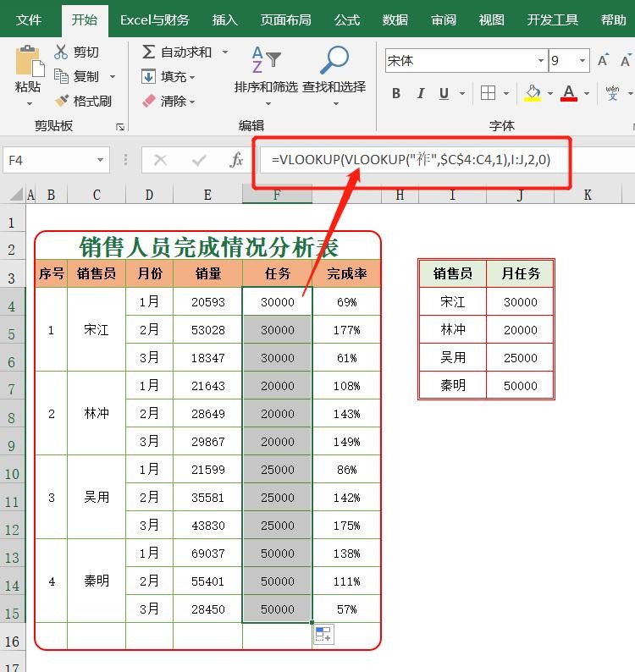
Task: Toggle Italic formatting
Action: pyautogui.click(x=420, y=94)
